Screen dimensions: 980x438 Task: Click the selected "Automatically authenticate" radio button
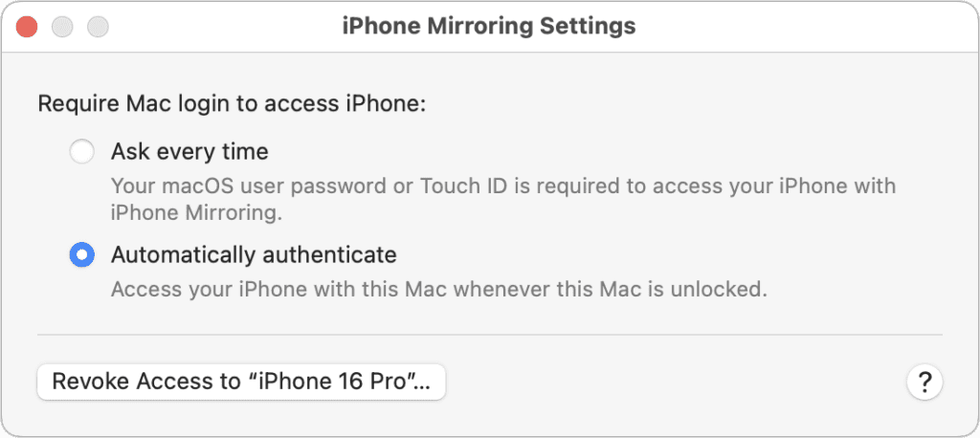point(82,255)
